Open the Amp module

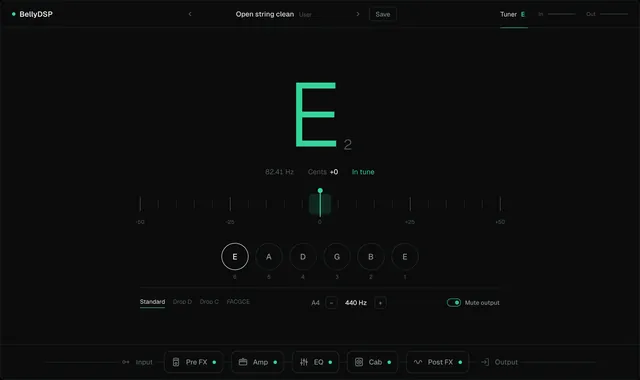[258, 362]
